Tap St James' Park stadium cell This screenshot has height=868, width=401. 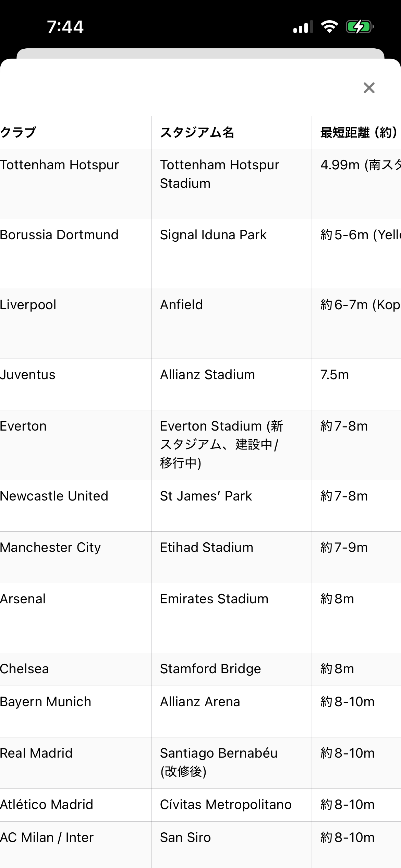[x=206, y=496]
